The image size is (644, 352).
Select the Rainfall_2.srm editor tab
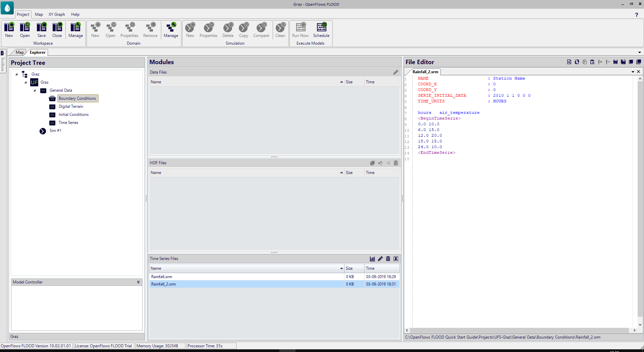pos(425,72)
